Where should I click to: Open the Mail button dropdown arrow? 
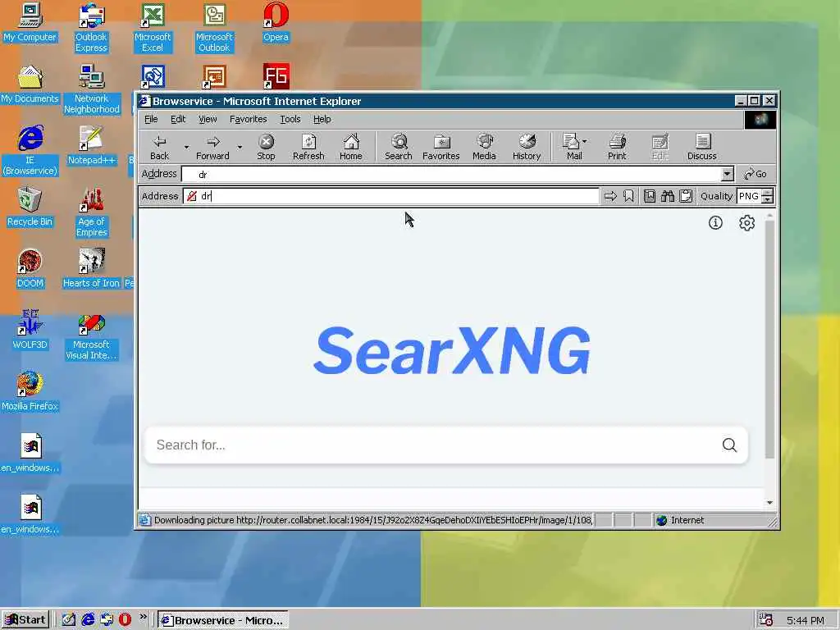point(584,141)
